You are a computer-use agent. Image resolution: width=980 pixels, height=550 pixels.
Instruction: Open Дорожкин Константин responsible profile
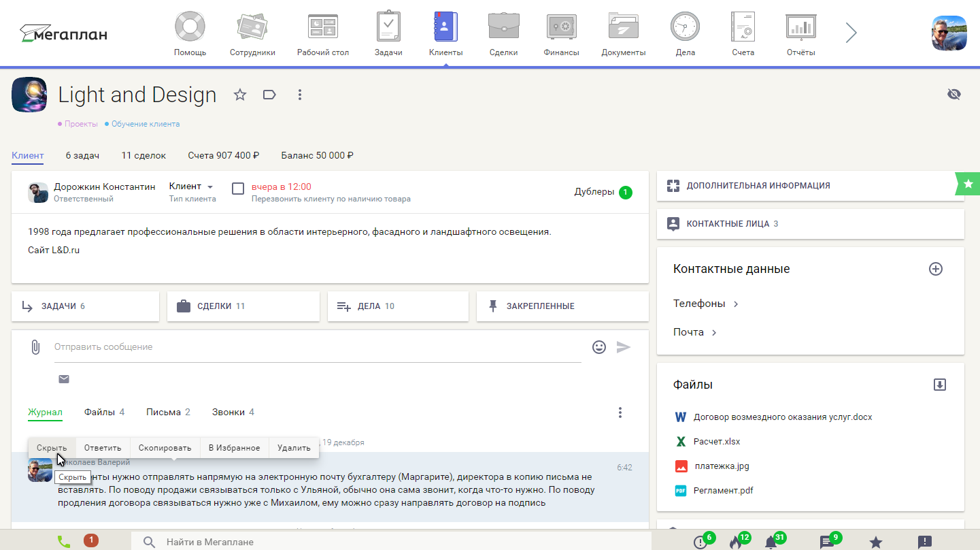(x=105, y=187)
